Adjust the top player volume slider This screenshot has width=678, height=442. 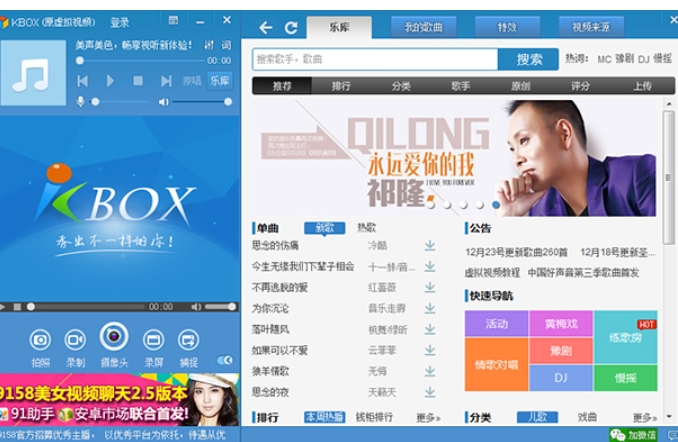(201, 102)
